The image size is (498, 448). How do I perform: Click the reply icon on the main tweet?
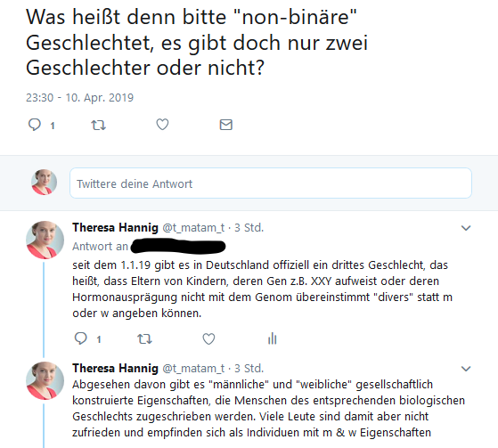[35, 125]
